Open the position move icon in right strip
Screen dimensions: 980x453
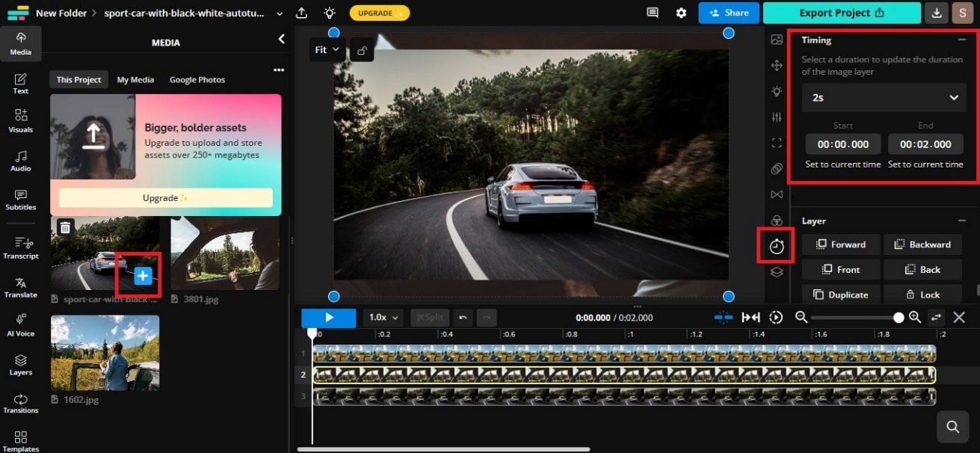[x=777, y=66]
